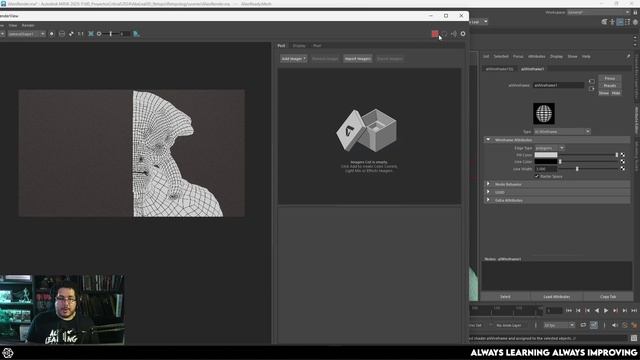The image size is (640, 360).
Task: Open the Edge Type polygons dropdown
Action: pyautogui.click(x=550, y=148)
